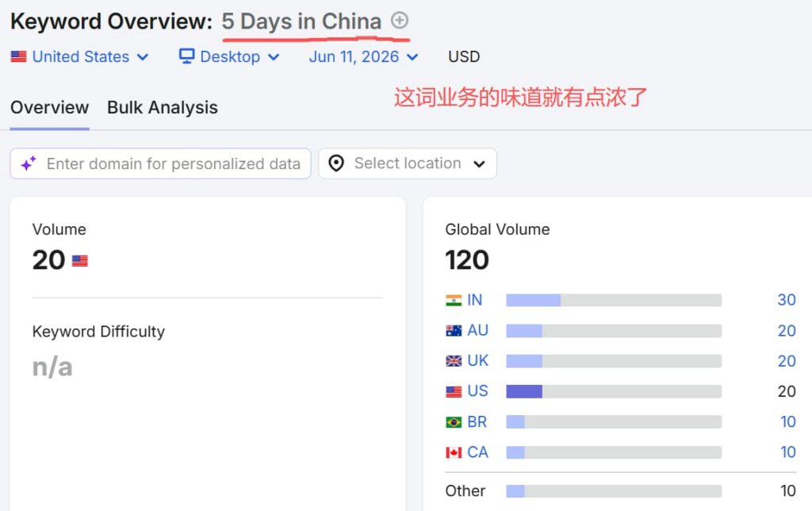Click the domain for personalized data field
Viewport: 812px width, 511px height.
(x=160, y=163)
